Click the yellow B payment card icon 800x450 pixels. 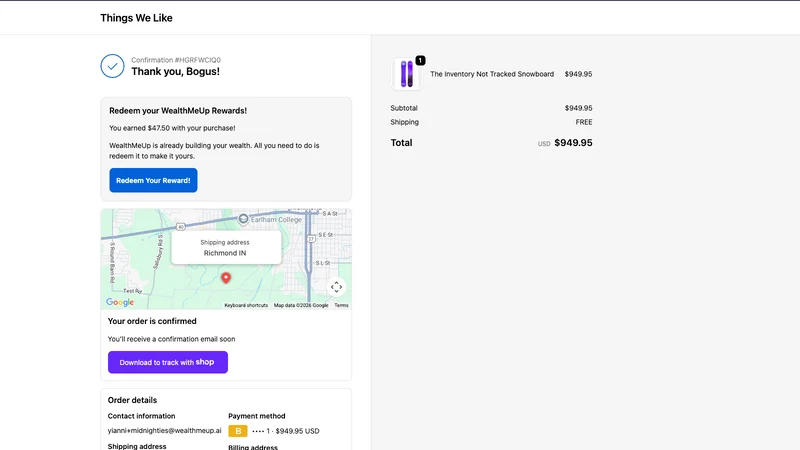[x=238, y=431]
